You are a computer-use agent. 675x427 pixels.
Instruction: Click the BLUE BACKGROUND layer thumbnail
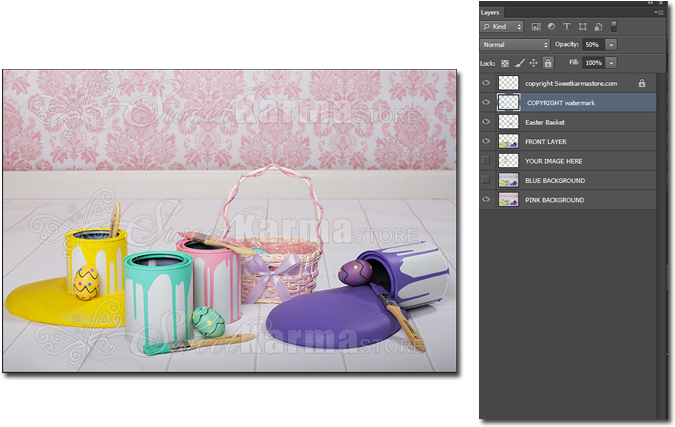(x=508, y=179)
